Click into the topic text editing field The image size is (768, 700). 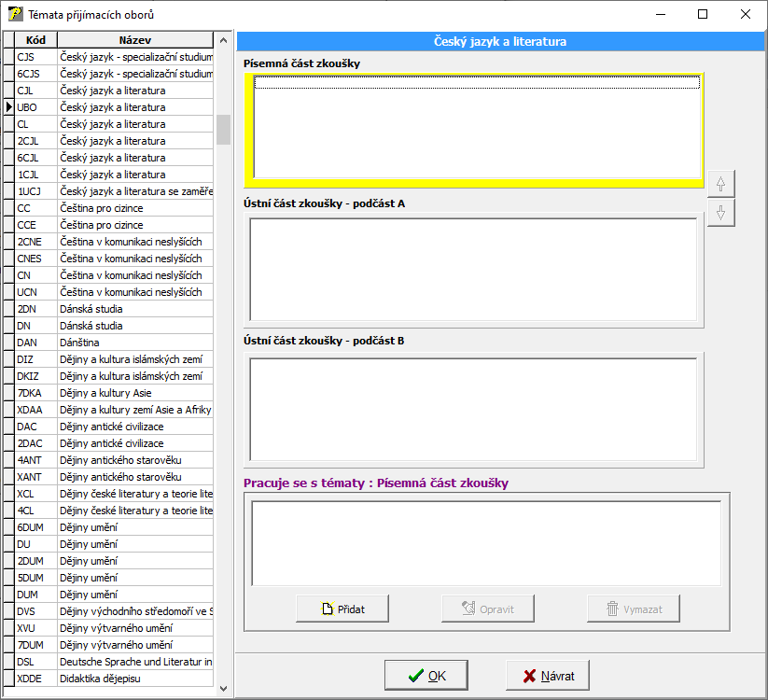[485, 543]
